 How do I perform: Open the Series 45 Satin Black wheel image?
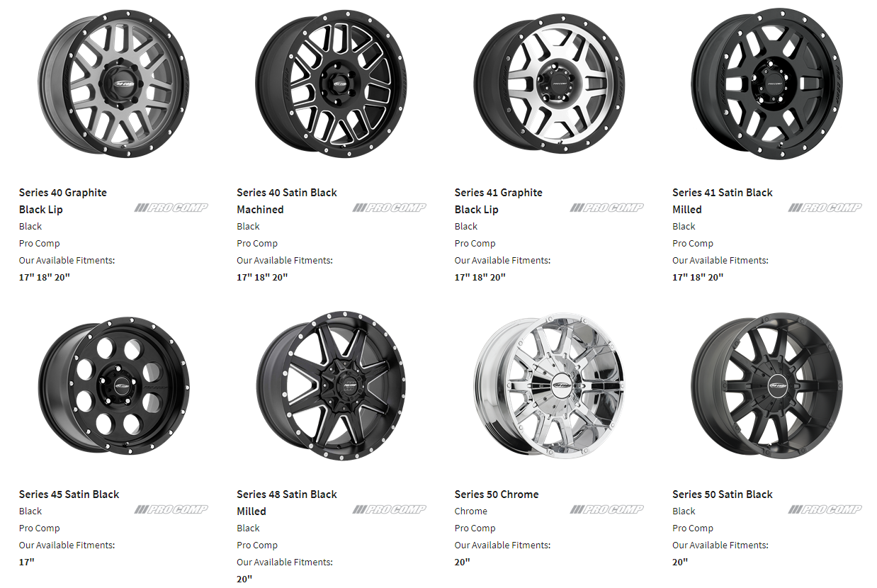pos(113,385)
